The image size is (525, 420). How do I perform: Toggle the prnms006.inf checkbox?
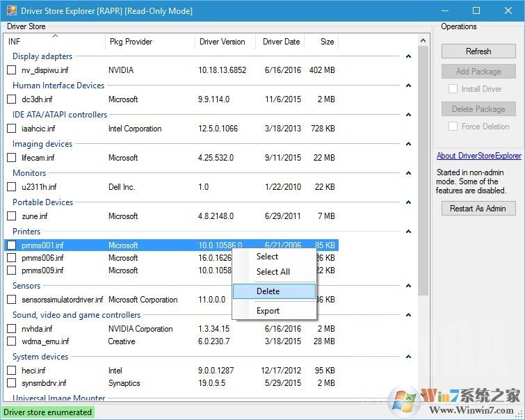tap(12, 258)
